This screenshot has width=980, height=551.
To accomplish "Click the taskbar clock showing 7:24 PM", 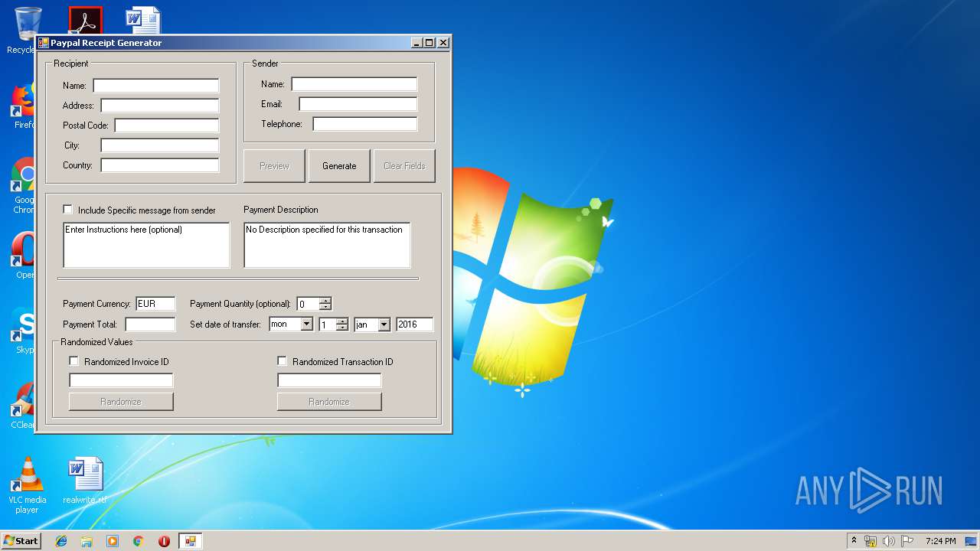I will tap(940, 541).
